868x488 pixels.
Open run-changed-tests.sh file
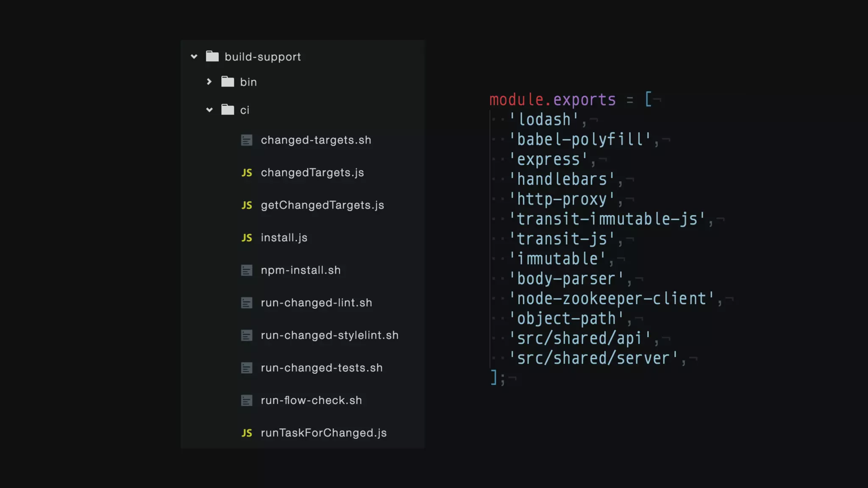tap(321, 368)
